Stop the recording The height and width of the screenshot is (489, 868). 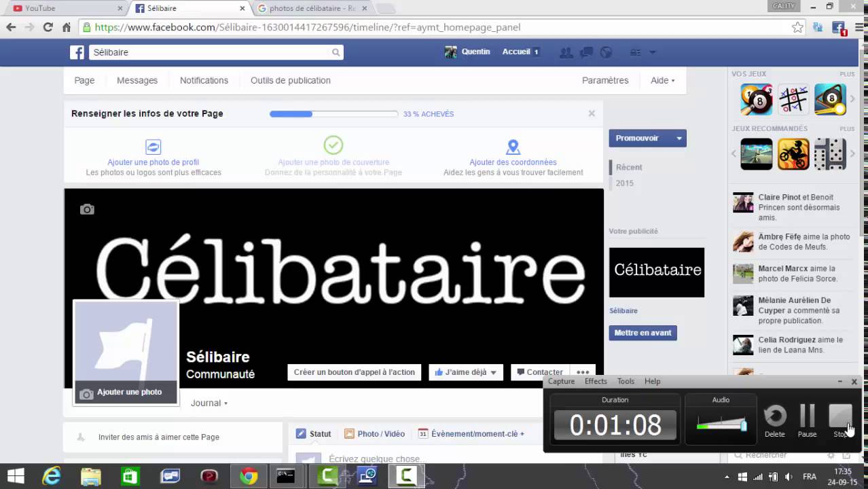pos(840,416)
